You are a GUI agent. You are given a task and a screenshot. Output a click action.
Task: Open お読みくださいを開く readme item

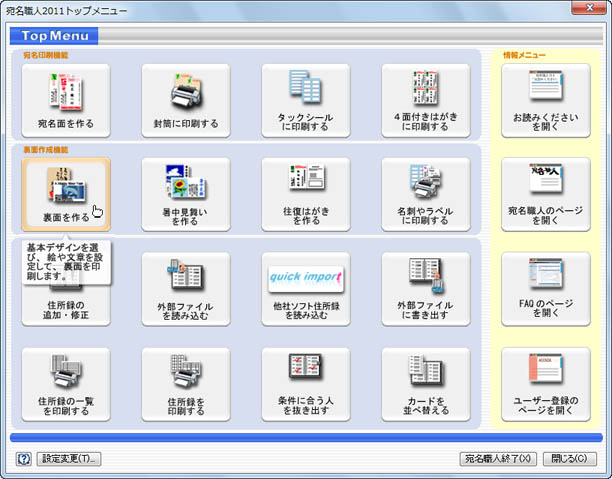[545, 101]
